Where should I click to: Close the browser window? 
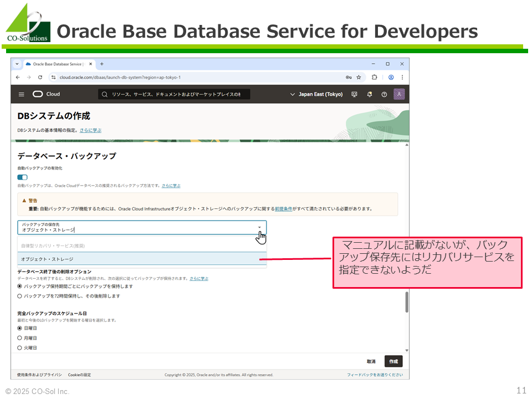click(402, 64)
